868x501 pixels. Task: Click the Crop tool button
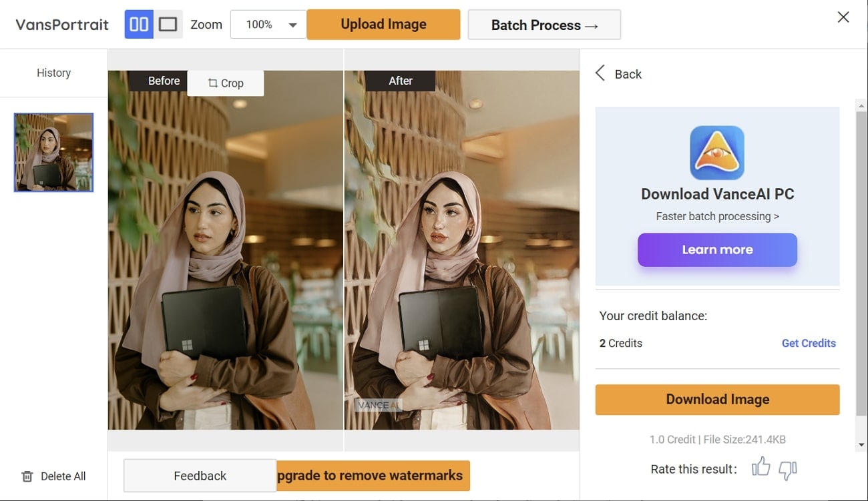click(226, 83)
